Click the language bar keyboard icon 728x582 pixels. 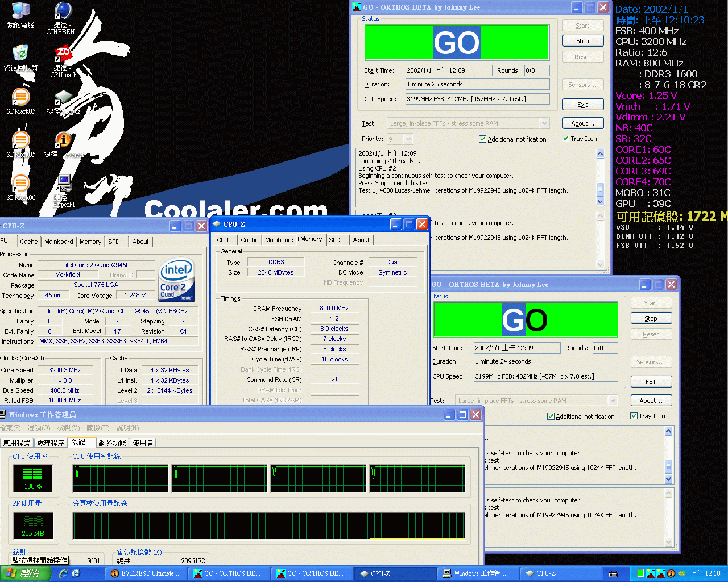[613, 573]
